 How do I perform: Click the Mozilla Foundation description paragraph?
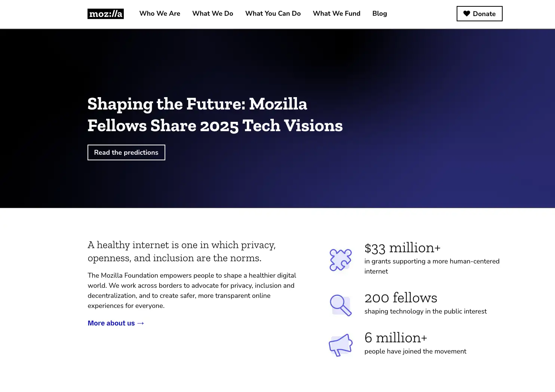coord(192,290)
